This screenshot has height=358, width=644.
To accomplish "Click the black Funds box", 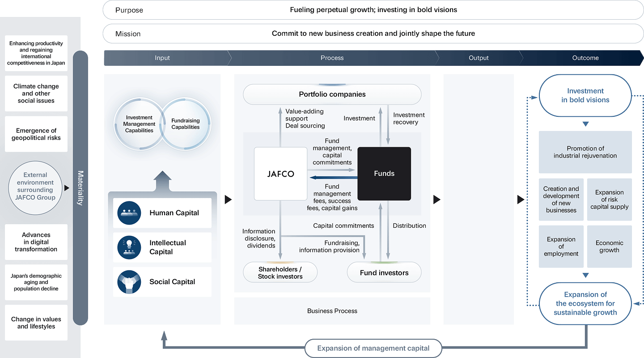I will [x=384, y=174].
